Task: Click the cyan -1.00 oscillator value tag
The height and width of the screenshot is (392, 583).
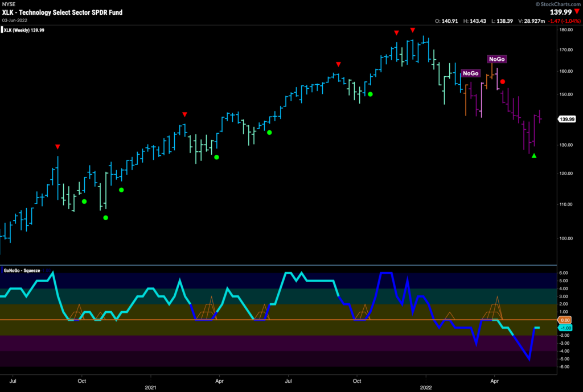Action: click(565, 328)
